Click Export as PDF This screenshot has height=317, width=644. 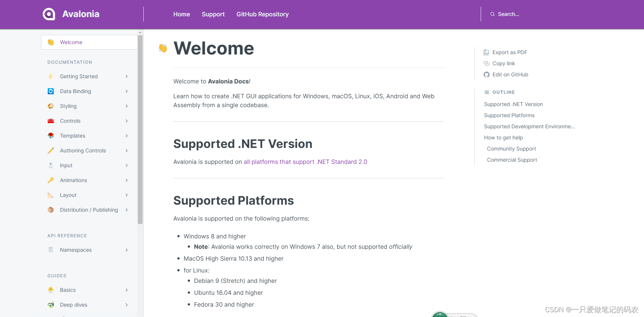tap(510, 52)
